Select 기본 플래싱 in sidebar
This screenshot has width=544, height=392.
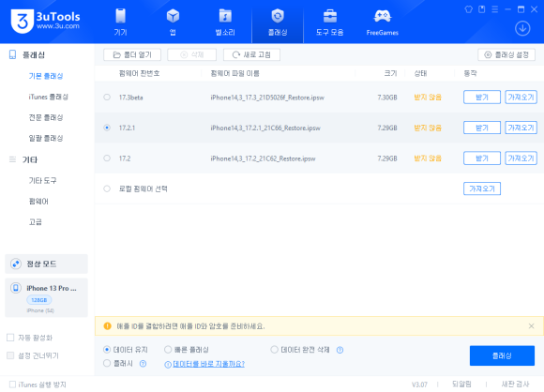click(46, 76)
